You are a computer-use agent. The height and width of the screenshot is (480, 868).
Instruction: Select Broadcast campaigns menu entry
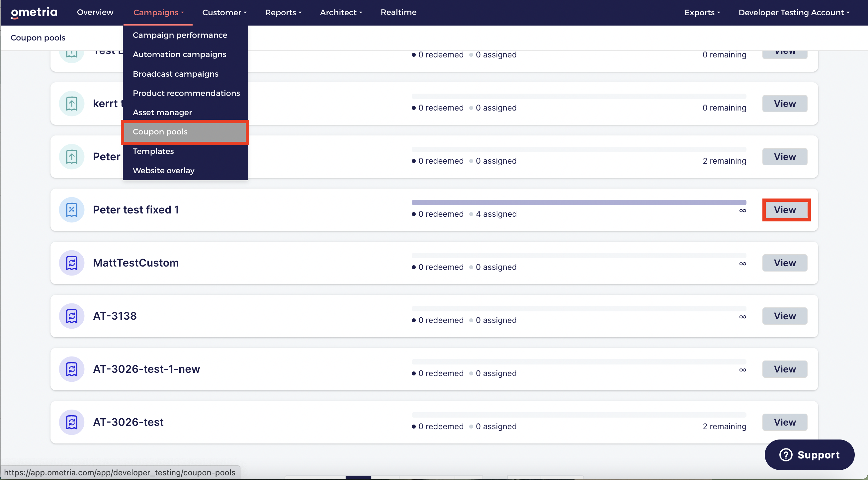[x=185, y=74]
